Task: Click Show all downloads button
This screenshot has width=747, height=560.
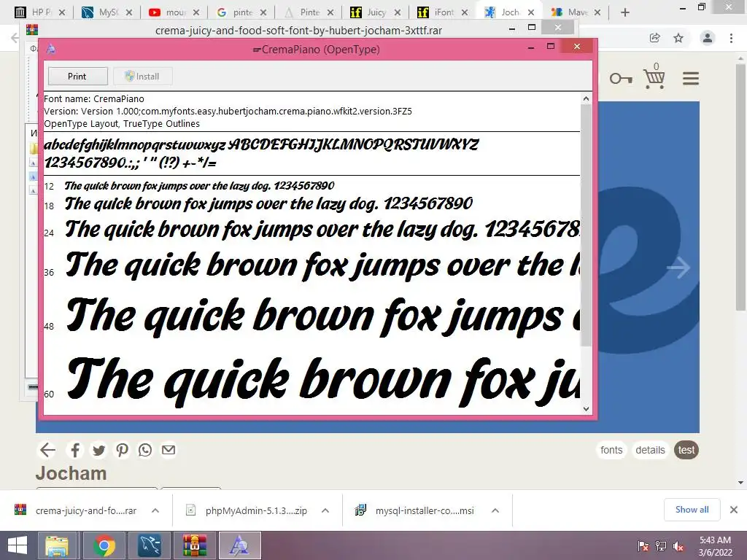Action: click(692, 510)
